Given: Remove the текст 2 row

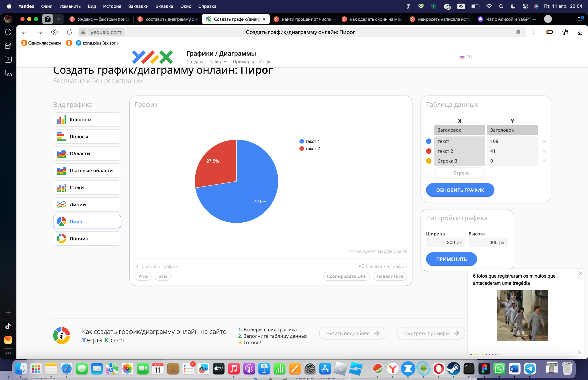Looking at the screenshot, I should point(544,151).
